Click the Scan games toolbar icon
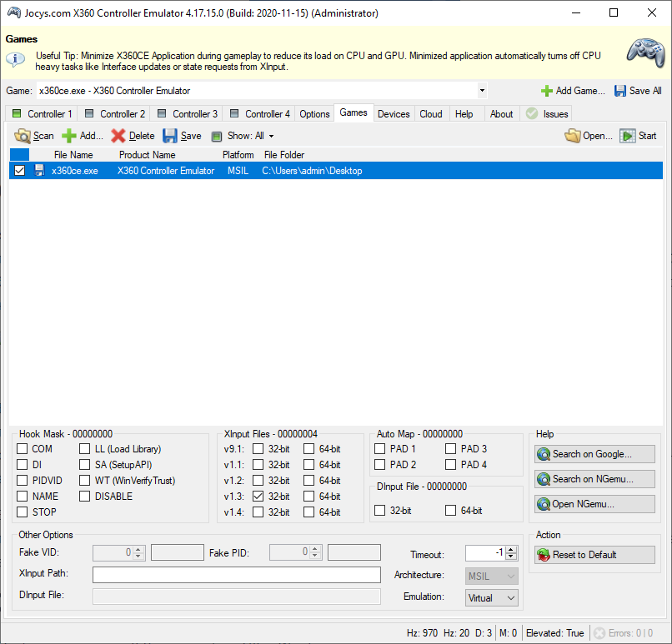 (x=23, y=136)
